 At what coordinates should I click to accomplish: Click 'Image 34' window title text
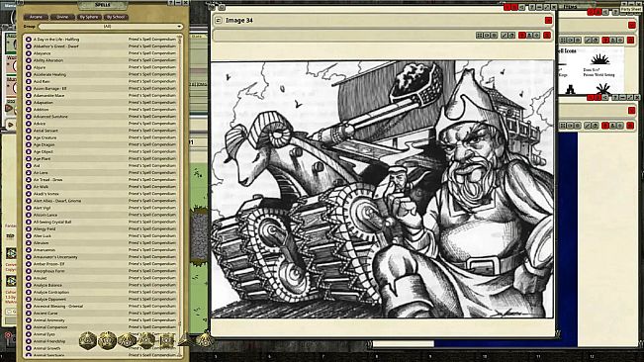[x=239, y=20]
